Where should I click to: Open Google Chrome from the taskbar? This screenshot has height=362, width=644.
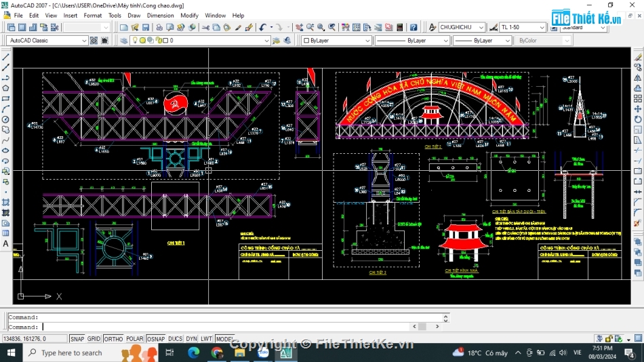[217, 353]
